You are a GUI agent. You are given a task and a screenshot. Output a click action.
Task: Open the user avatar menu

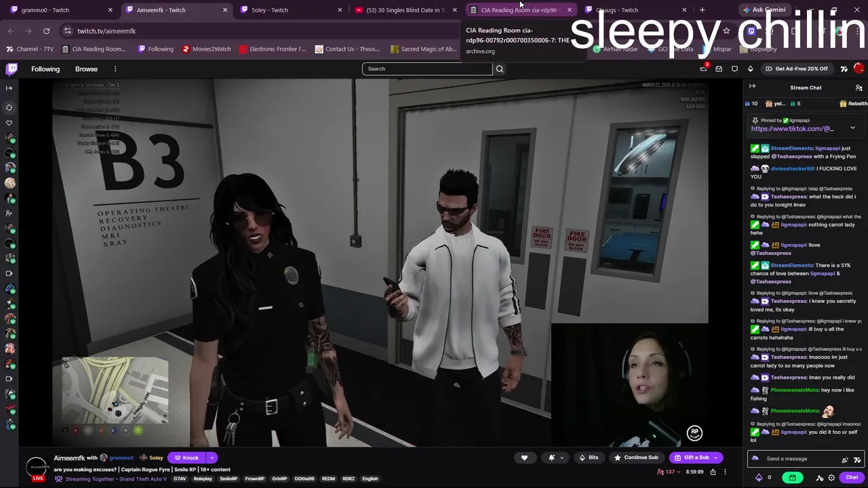(x=859, y=68)
